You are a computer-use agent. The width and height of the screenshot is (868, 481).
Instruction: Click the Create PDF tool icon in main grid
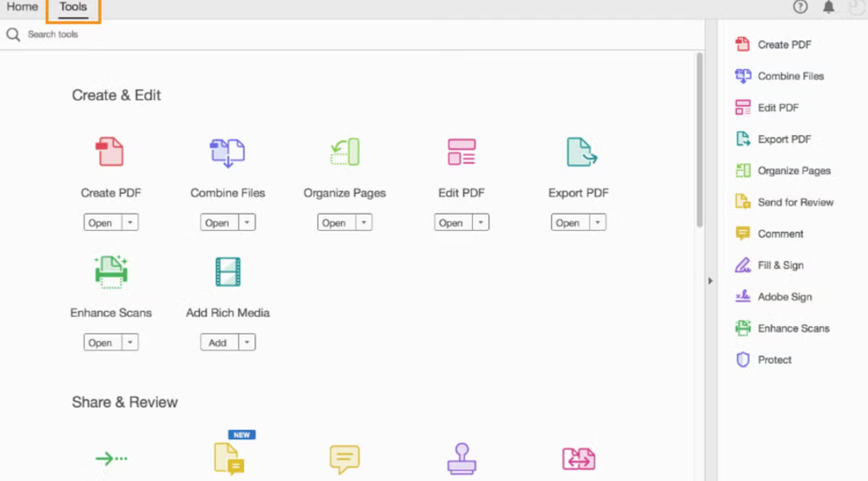tap(110, 152)
